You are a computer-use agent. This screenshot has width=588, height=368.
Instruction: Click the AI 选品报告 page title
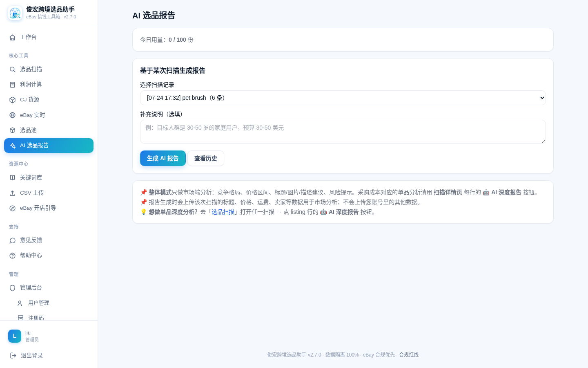click(154, 16)
